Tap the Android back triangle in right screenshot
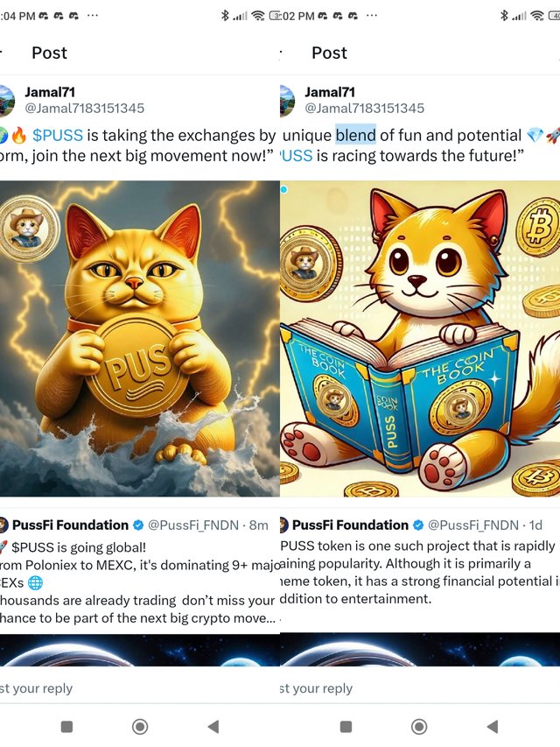 (493, 727)
